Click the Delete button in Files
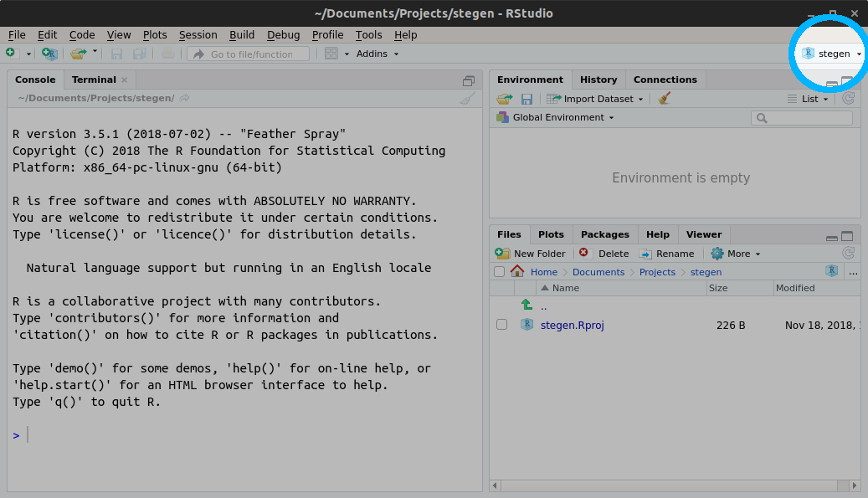 tap(604, 254)
